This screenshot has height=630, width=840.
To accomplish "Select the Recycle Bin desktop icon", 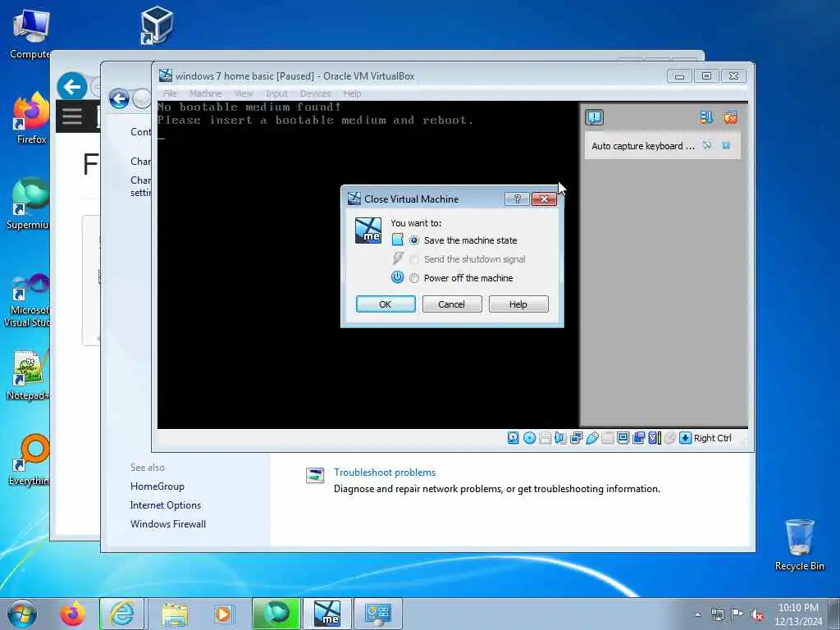I will [799, 545].
